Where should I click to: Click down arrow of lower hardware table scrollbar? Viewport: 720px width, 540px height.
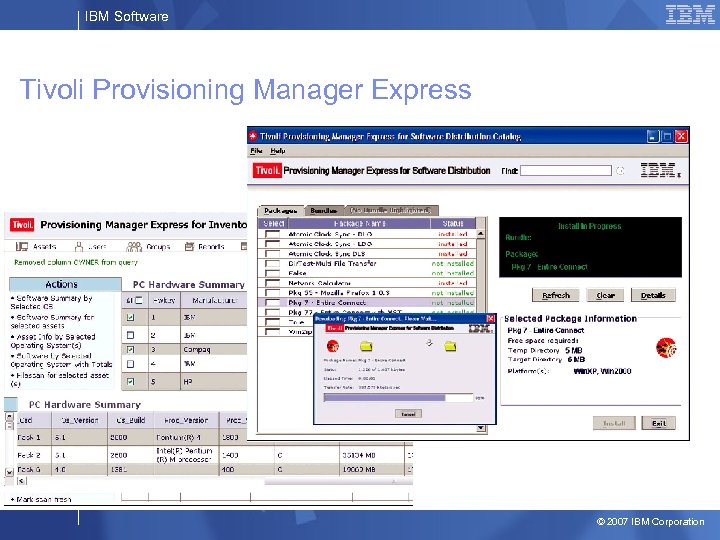pyautogui.click(x=9, y=472)
